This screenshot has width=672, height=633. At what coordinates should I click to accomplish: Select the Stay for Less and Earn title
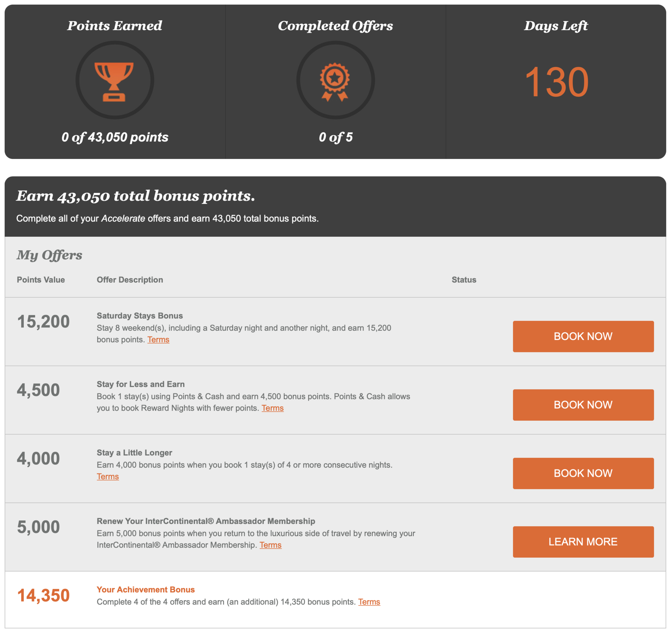point(141,384)
